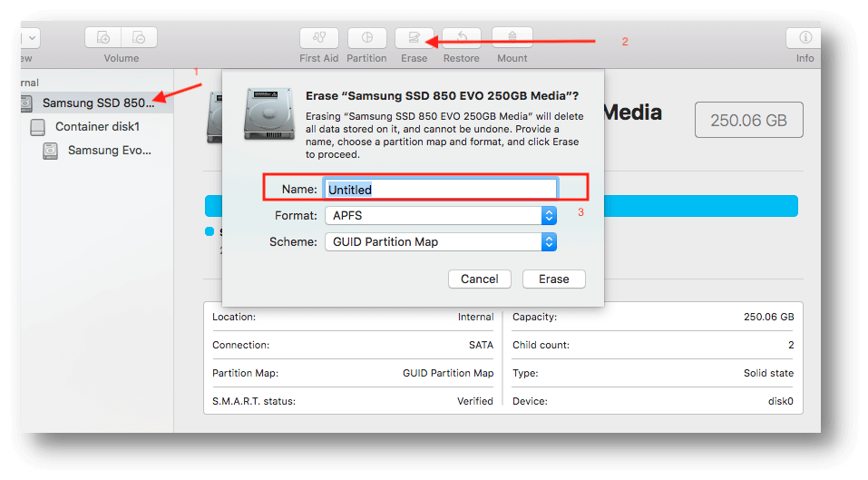Click Cancel in the Erase dialog
This screenshot has height=480, width=868.
tap(480, 279)
